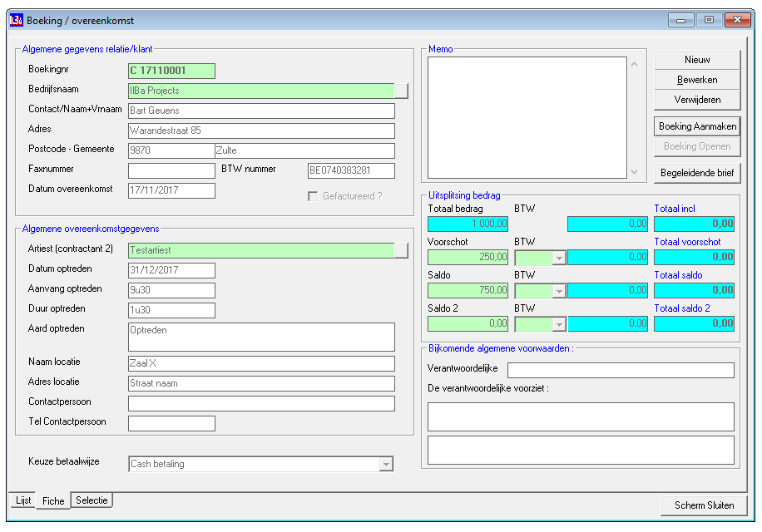
Task: Toggle the Gefactureerd checkbox
Action: pos(313,196)
